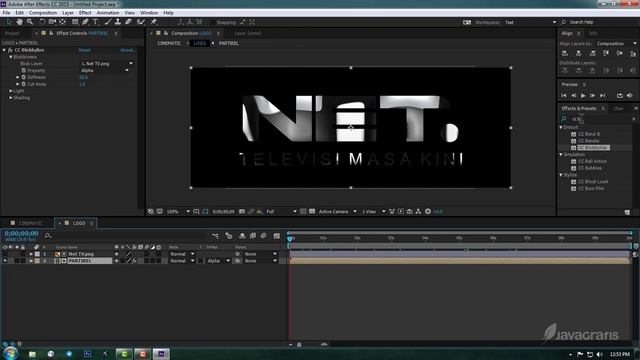640x360 pixels.
Task: Open the Graph Editor in timeline
Action: pyautogui.click(x=277, y=236)
